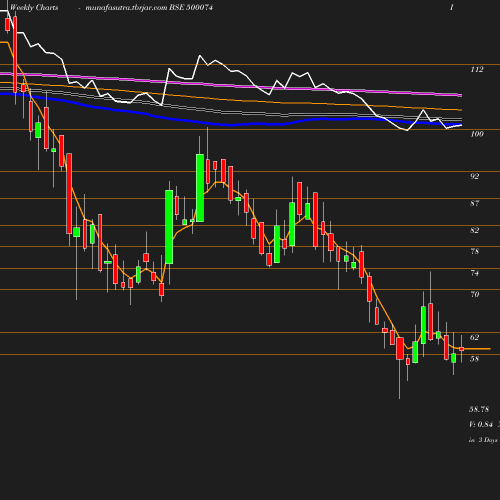Click the 70 price axis label
The height and width of the screenshot is (500, 500).
pyautogui.click(x=475, y=294)
